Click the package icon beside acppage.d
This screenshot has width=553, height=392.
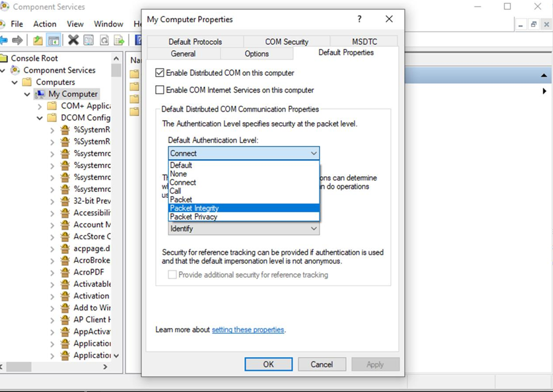pos(65,248)
